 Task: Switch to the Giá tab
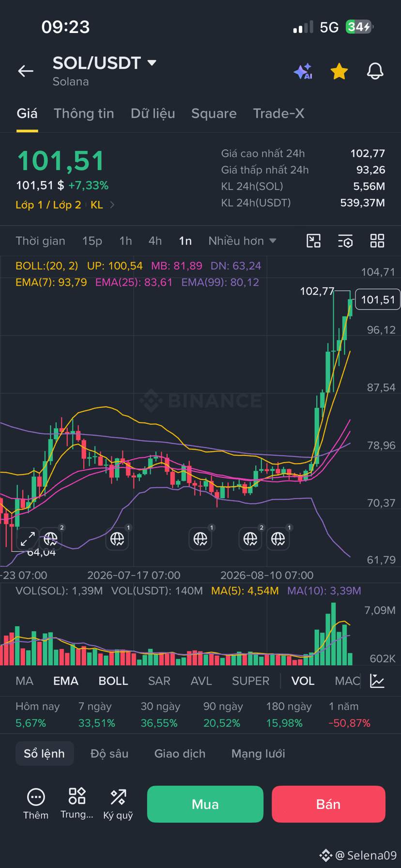tap(27, 113)
